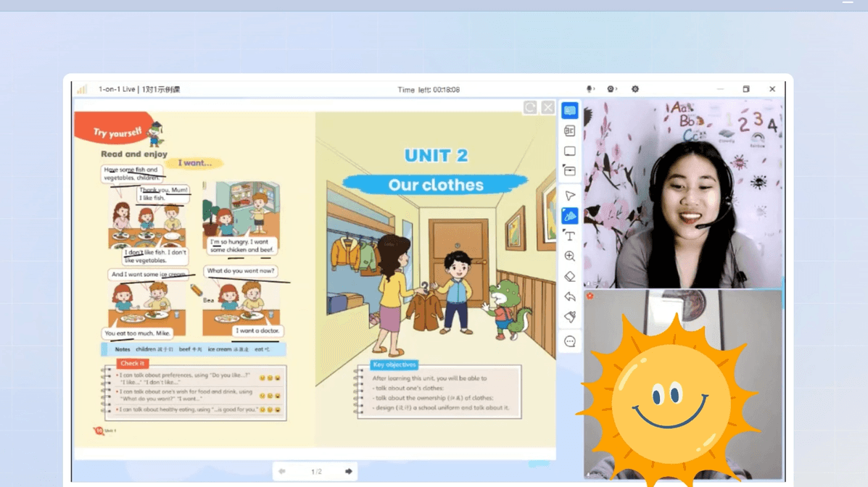This screenshot has height=487, width=868.
Task: Go to the previous courseware page
Action: coord(282,472)
